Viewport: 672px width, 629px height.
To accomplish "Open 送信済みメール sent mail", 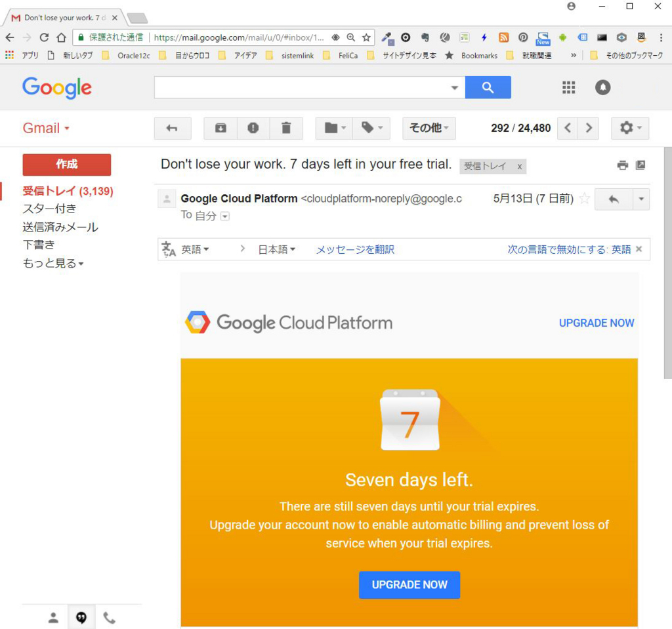I will click(60, 227).
